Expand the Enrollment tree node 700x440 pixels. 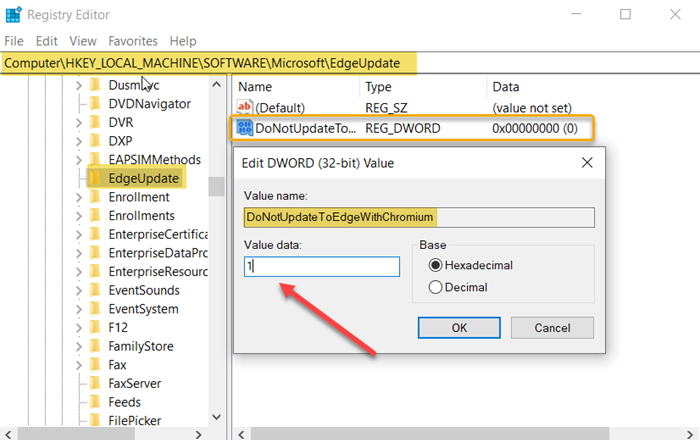coord(79,197)
